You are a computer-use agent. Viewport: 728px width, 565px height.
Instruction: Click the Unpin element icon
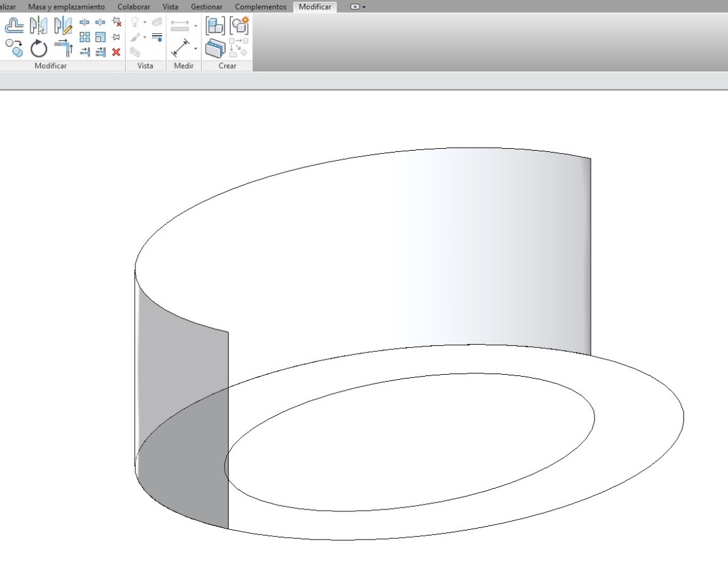tap(116, 22)
